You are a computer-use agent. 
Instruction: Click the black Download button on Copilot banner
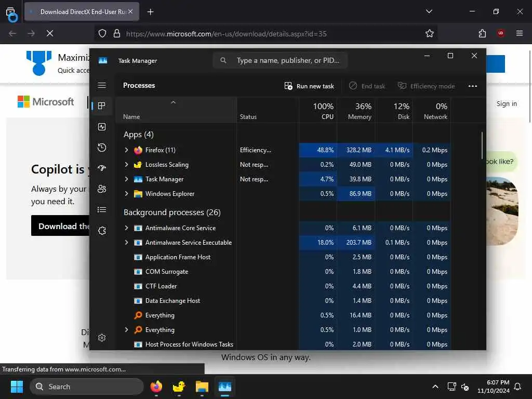click(60, 225)
